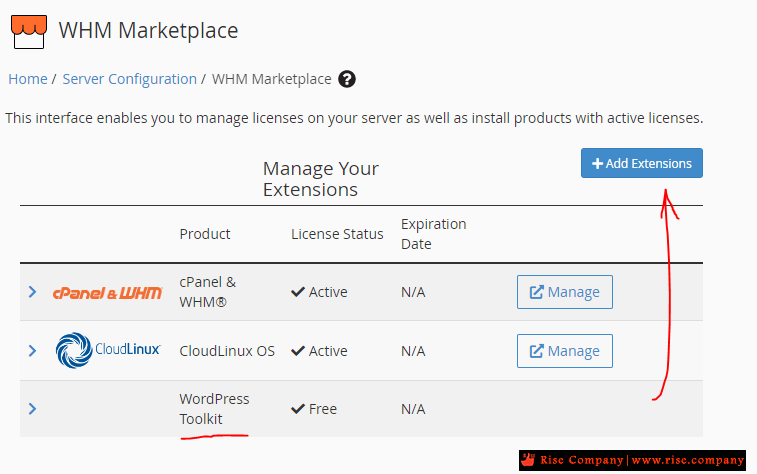Click N/A expiration in cPanel row
Screen dimensions: 757x474
click(413, 292)
